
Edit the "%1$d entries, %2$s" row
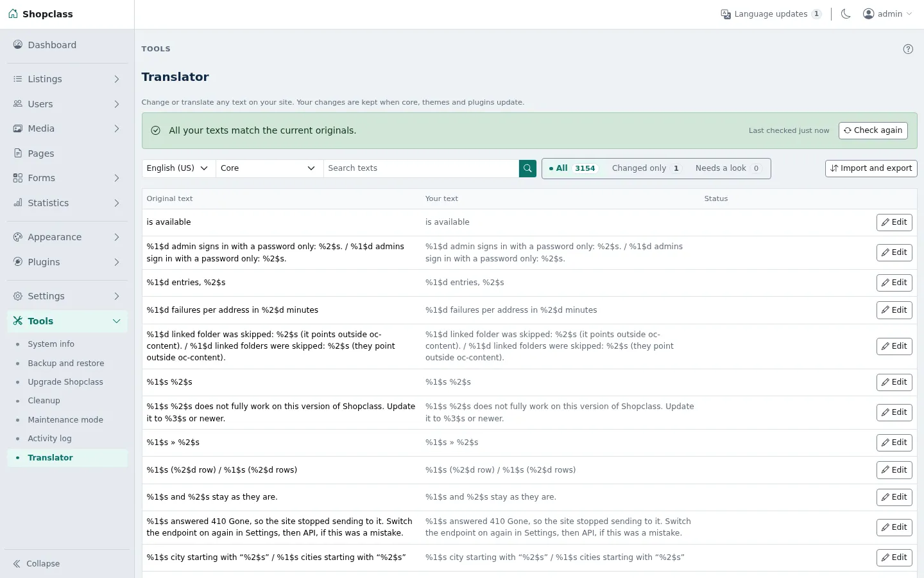coord(894,283)
